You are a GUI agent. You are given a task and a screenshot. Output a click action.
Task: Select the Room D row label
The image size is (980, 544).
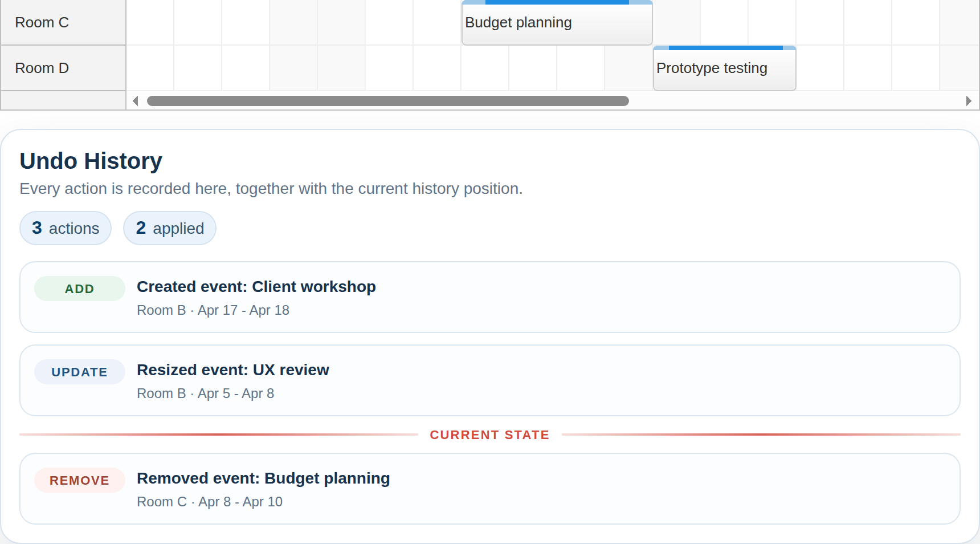pos(42,68)
